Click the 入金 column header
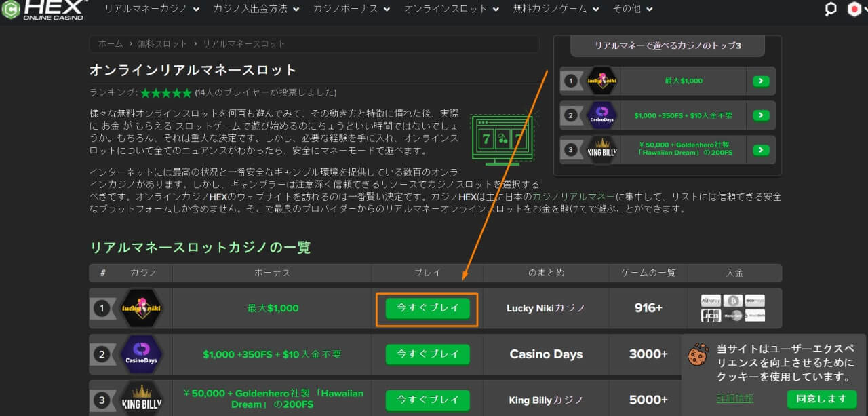Viewport: 868px width, 416px height. point(734,273)
